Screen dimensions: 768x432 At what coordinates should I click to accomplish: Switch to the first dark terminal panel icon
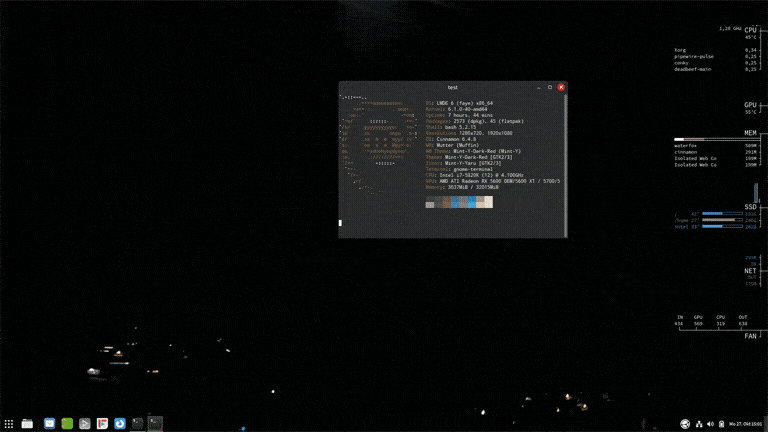tap(138, 424)
